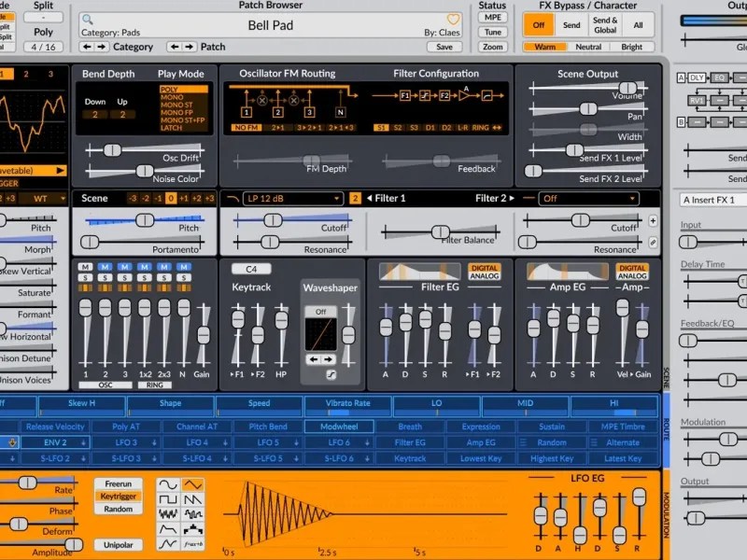Select the S1 filter configuration
The image size is (747, 560).
click(381, 127)
